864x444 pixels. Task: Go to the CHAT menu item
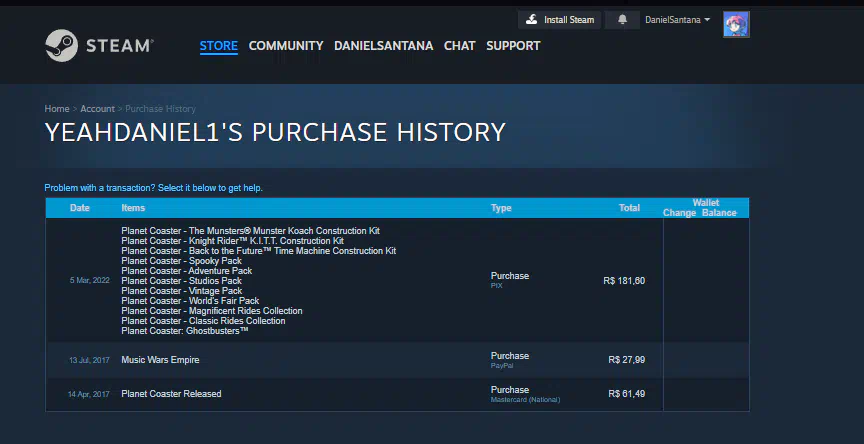[460, 46]
